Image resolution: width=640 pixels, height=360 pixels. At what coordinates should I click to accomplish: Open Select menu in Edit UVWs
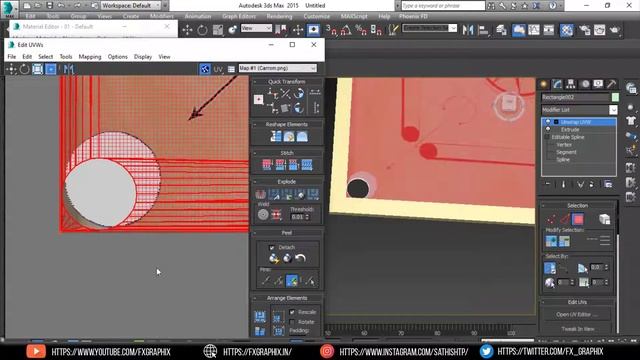[46, 57]
